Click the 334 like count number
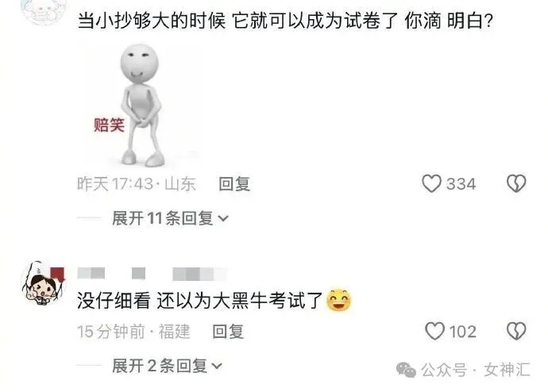The image size is (548, 392). 461,184
